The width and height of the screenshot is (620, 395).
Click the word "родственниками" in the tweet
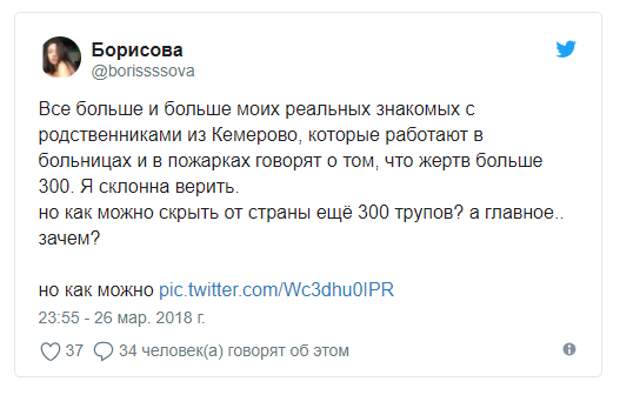(110, 136)
